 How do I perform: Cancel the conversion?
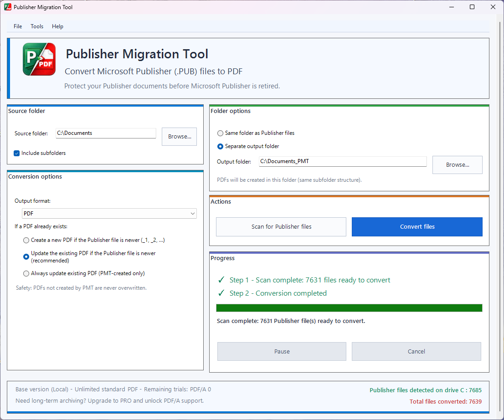pyautogui.click(x=417, y=352)
